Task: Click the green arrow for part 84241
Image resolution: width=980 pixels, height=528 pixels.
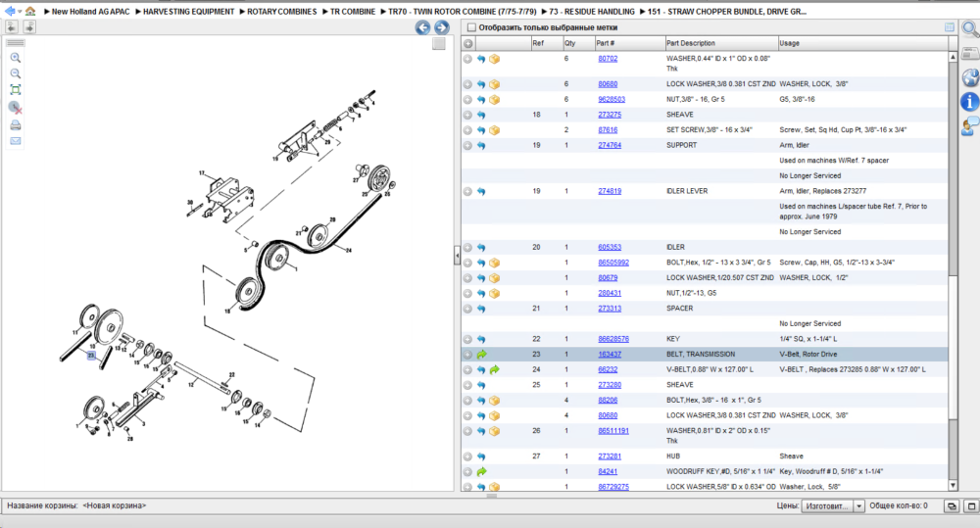Action: click(x=481, y=472)
